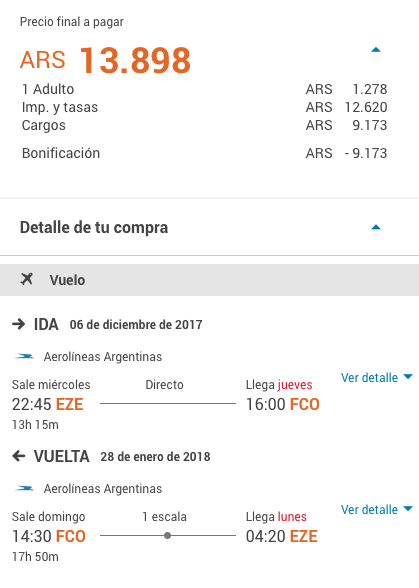Screen dimensions: 419x588
Task: Click outbound Aerolíneas Argentinas logo
Action: point(24,356)
